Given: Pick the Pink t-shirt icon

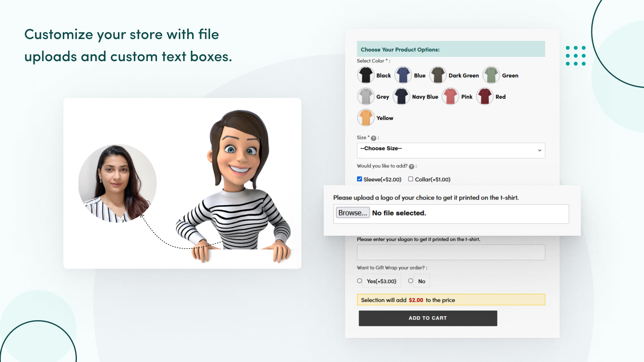Looking at the screenshot, I should (x=450, y=97).
